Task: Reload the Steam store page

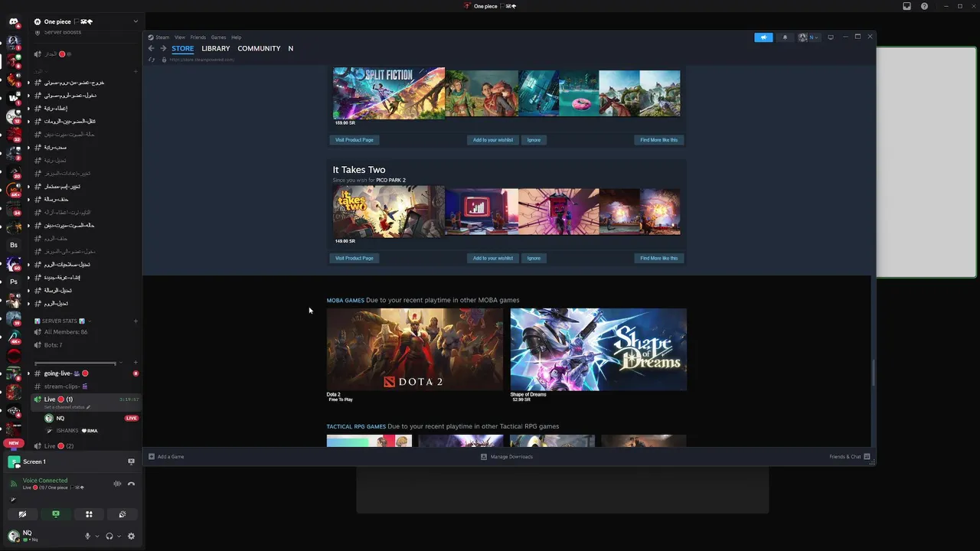Action: click(x=152, y=60)
